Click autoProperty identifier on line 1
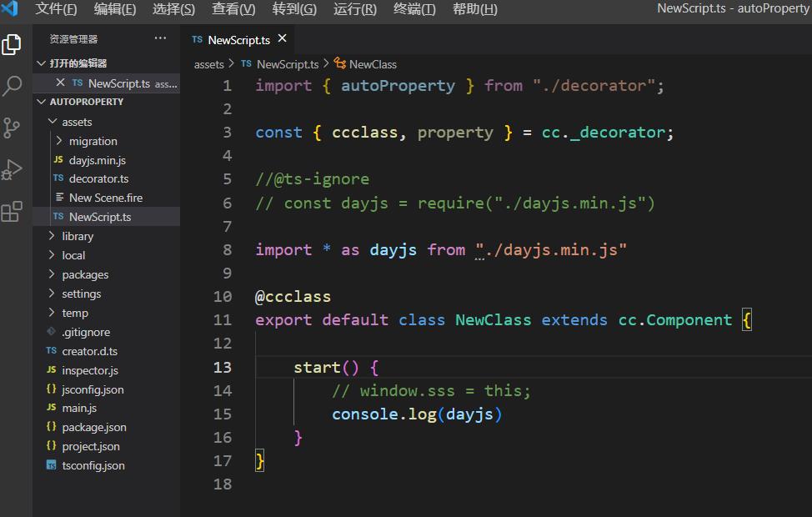The image size is (812, 517). (398, 86)
